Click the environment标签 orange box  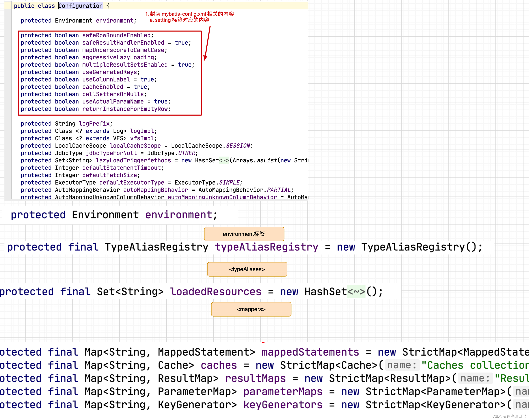point(244,234)
